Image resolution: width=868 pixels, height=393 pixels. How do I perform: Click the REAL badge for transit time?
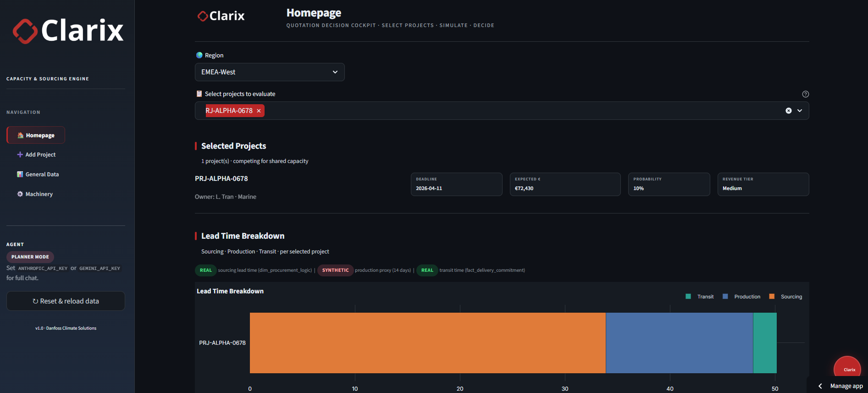427,270
